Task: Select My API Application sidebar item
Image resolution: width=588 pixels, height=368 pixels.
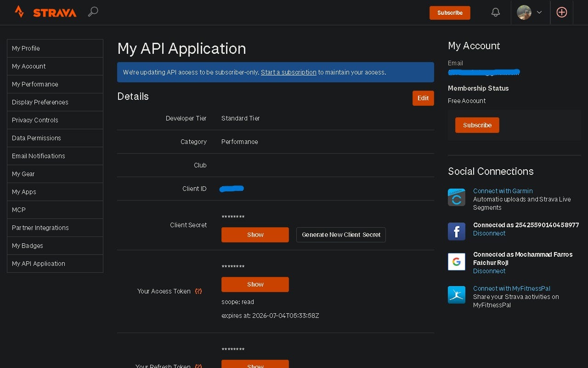Action: (55, 264)
